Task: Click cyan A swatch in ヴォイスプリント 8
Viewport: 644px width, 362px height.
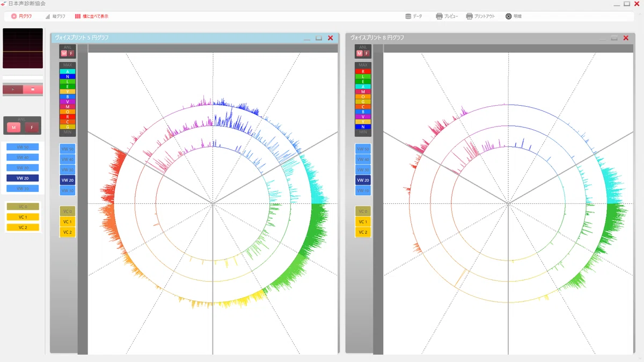Action: [x=363, y=86]
